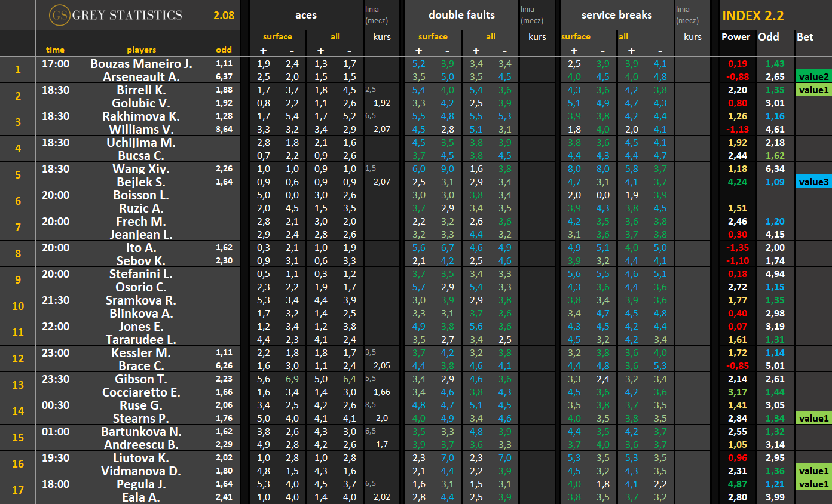Screen dimensions: 832x504
Task: Click player name Golubic V.
Action: (x=141, y=103)
